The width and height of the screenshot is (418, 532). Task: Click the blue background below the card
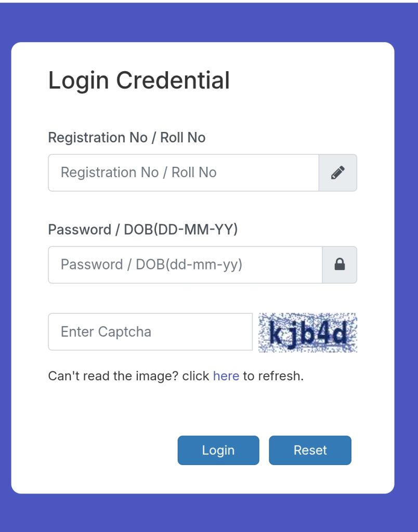click(208, 513)
